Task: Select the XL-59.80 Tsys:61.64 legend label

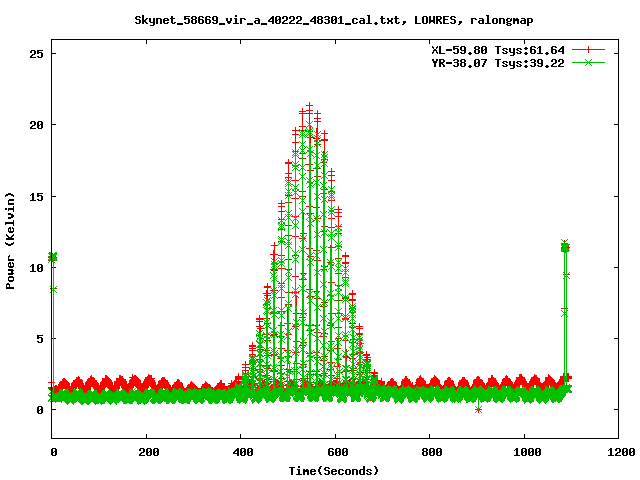Action: click(498, 50)
